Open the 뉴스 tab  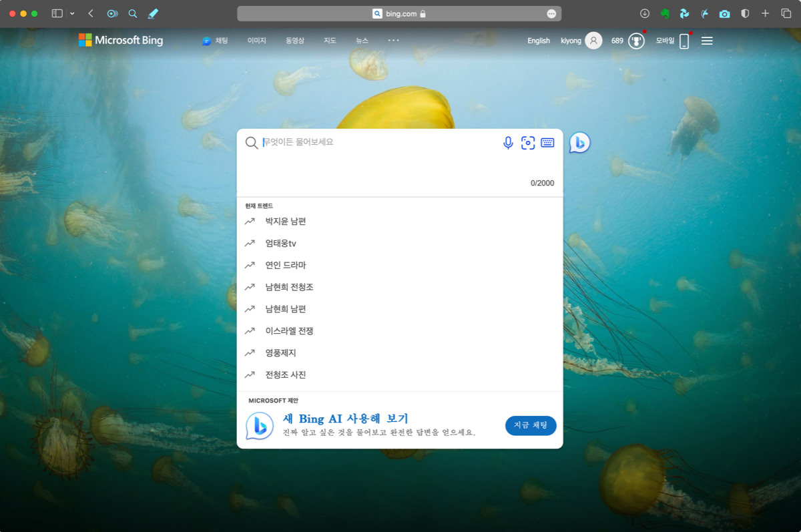point(362,41)
